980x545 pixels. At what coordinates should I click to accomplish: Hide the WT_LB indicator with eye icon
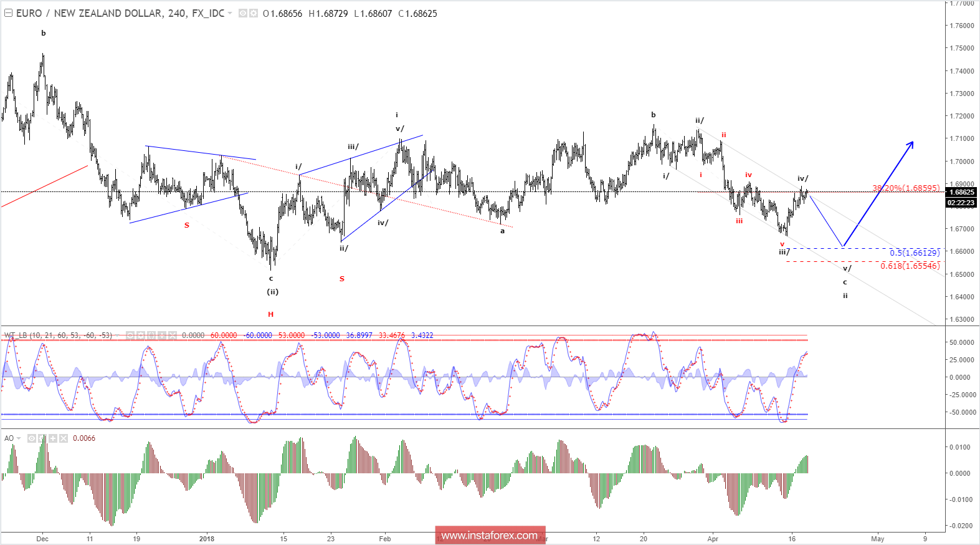point(130,335)
